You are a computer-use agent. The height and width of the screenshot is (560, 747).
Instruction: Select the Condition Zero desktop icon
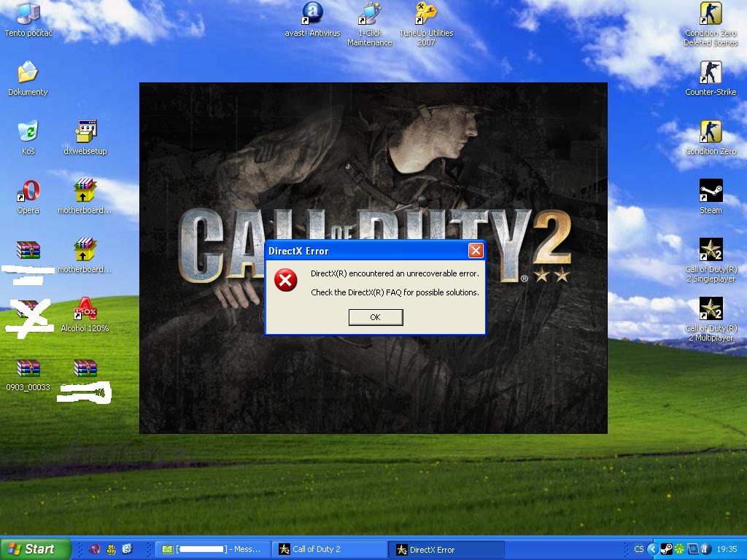(711, 138)
